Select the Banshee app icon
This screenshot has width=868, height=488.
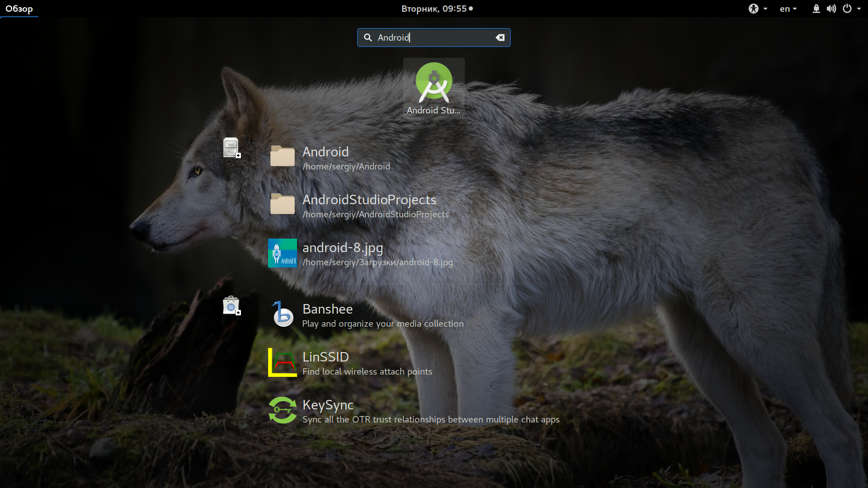283,314
